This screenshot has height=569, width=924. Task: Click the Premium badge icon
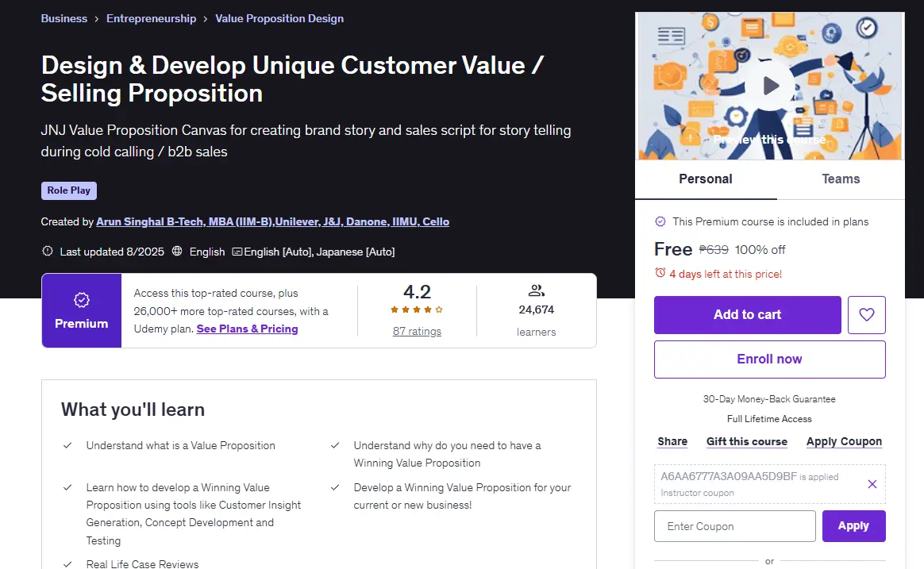coord(81,300)
